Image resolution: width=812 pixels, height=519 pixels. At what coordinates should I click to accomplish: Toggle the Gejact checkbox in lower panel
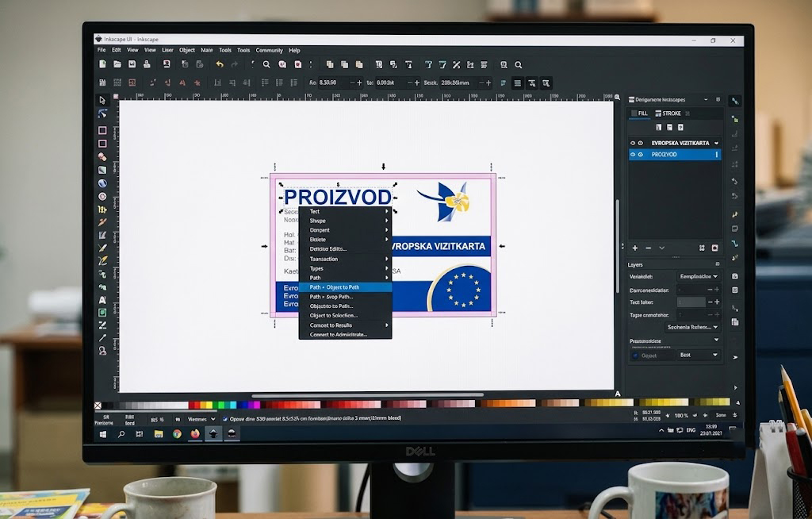[635, 356]
